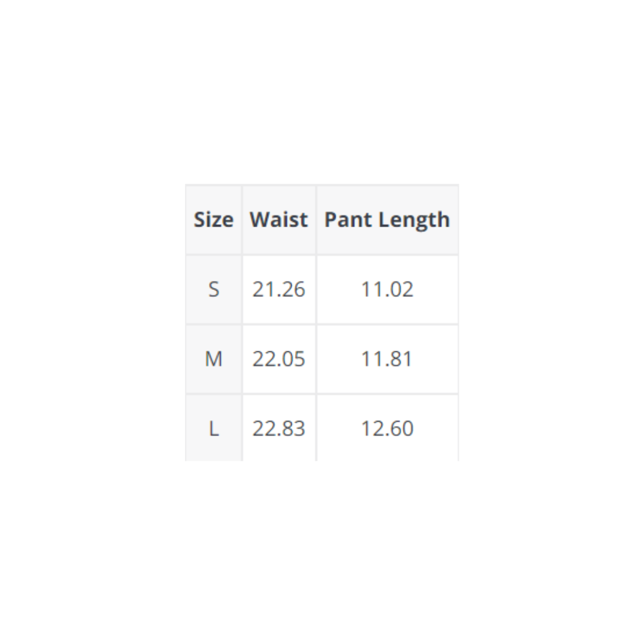Select the L size row label
The width and height of the screenshot is (644, 644).
(213, 429)
